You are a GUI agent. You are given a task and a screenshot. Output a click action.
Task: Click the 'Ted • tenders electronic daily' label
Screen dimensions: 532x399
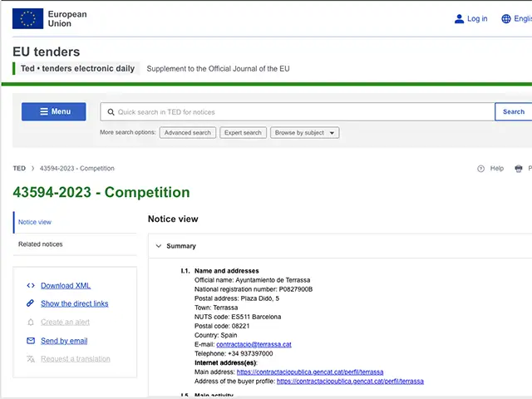point(77,68)
